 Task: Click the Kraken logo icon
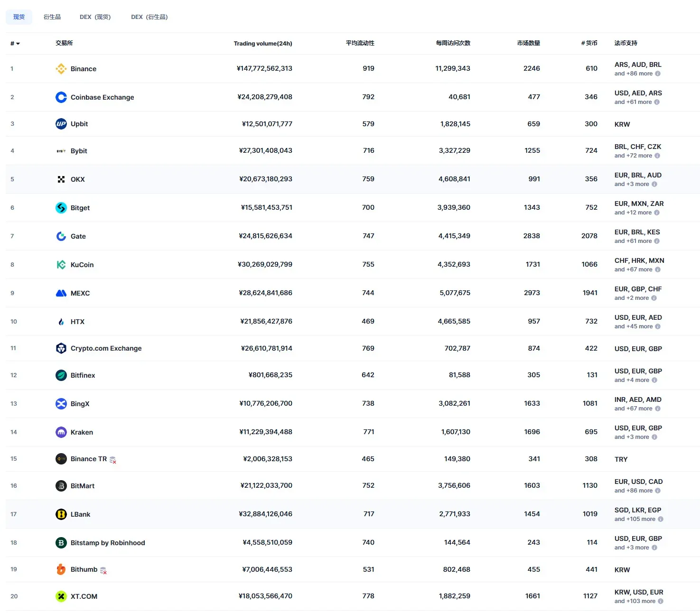(x=61, y=432)
